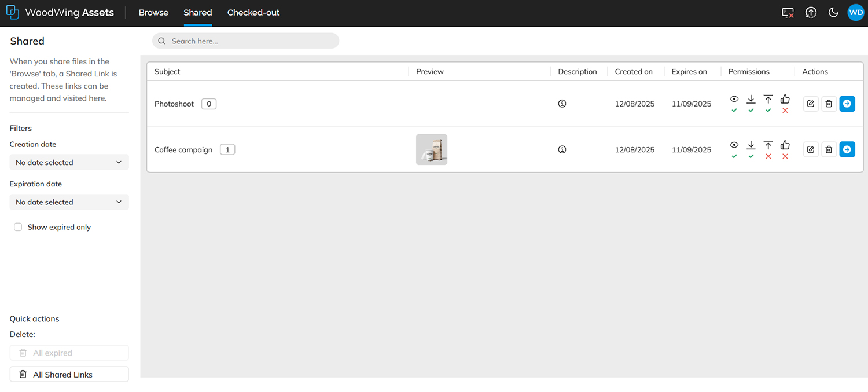Click the All expired delete button
This screenshot has width=868, height=392.
click(69, 353)
